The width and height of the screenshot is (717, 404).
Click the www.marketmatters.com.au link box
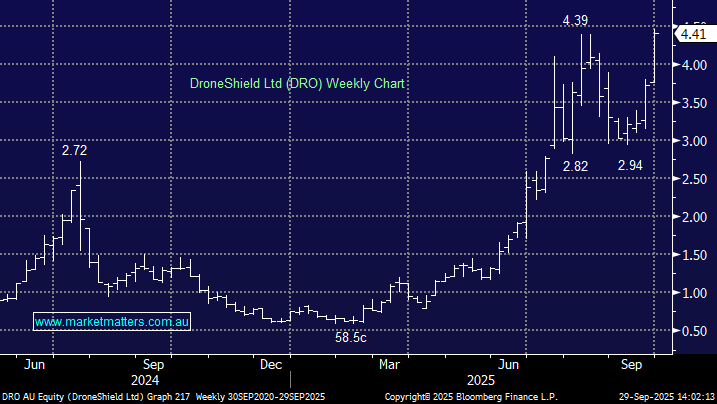click(112, 322)
